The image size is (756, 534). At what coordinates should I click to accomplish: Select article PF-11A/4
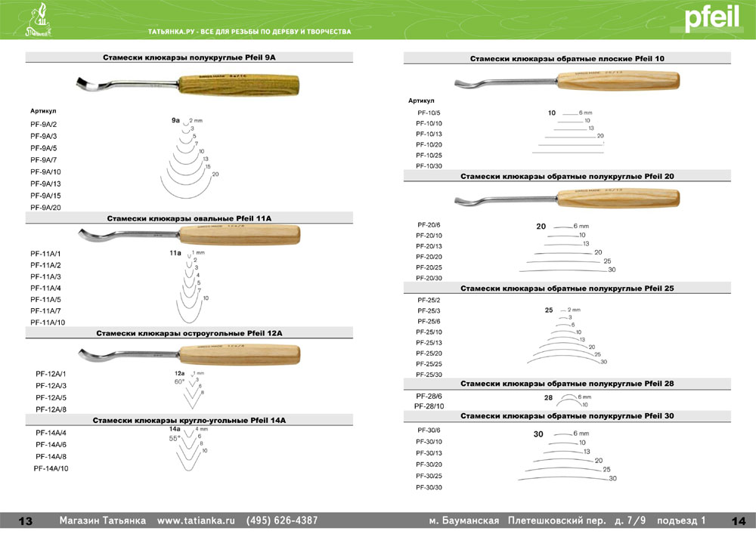point(45,288)
